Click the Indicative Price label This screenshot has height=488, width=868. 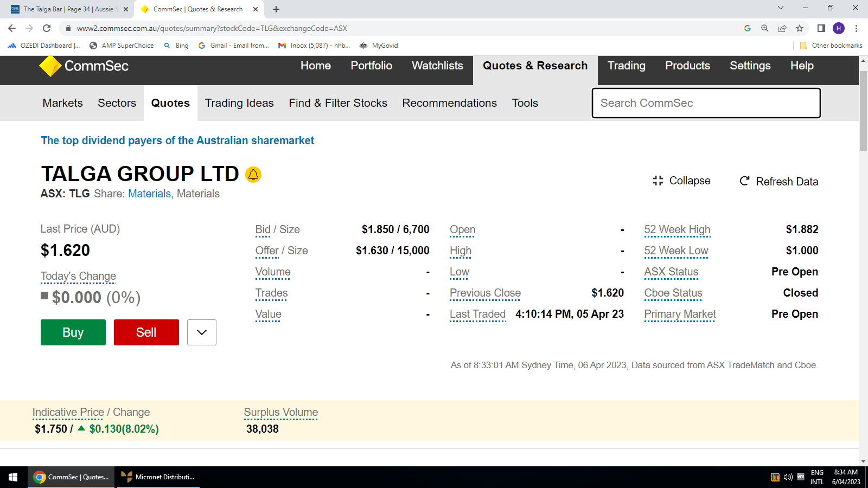click(x=68, y=412)
